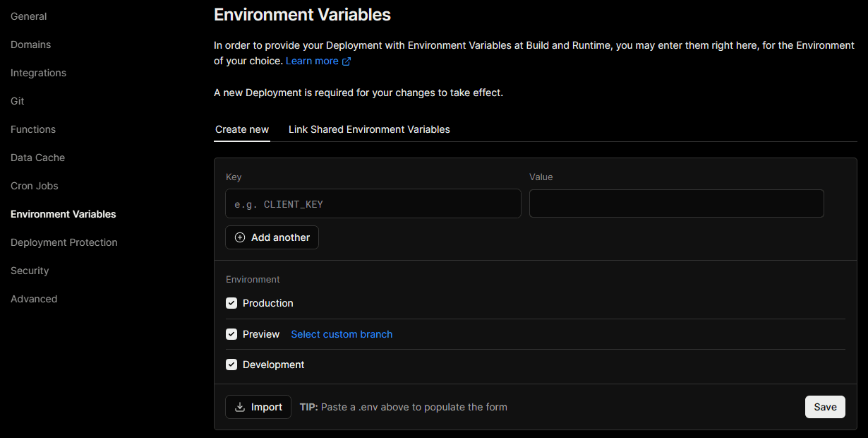
Task: Click the new Deployment required notice
Action: tap(358, 93)
